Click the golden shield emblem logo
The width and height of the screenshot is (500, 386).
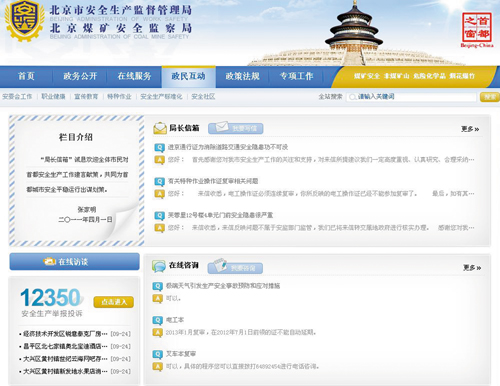pos(24,21)
